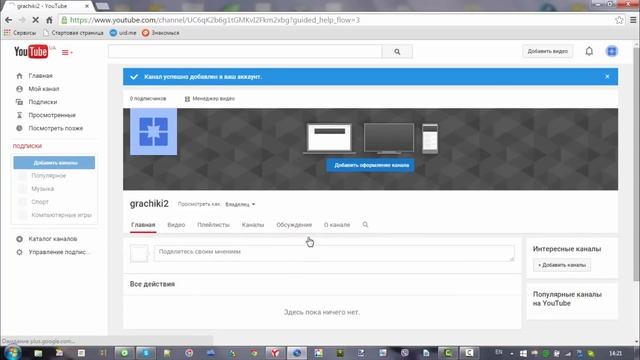
Task: Open the uid.me bookmark
Action: 123,33
